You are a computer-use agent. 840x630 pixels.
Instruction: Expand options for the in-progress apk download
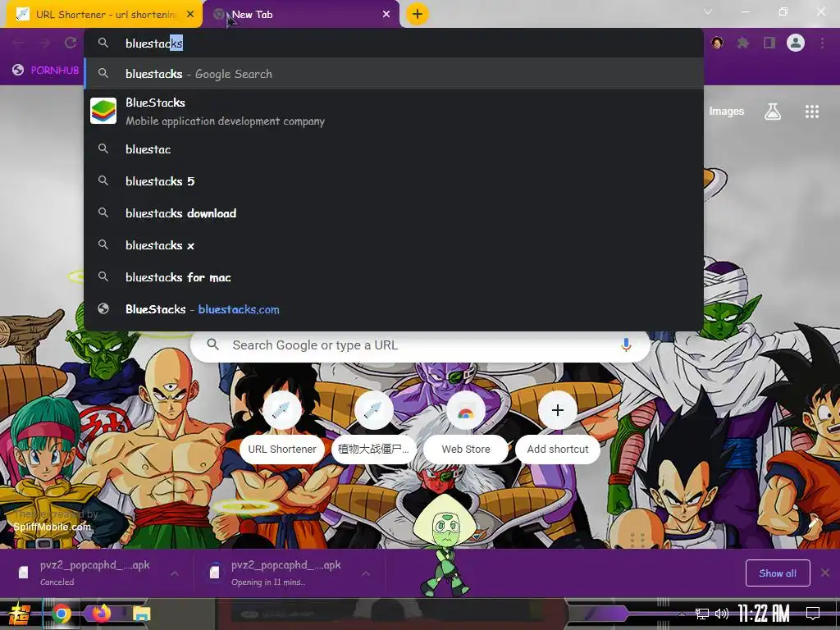[x=366, y=573]
